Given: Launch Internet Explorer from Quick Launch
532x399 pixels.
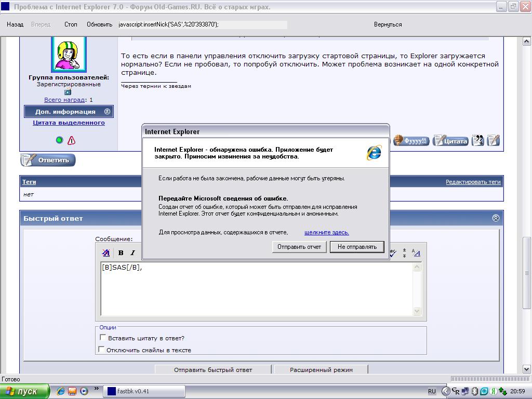Looking at the screenshot, I should 61,391.
